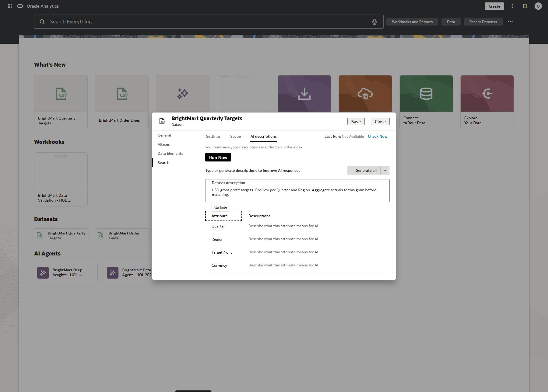
Task: Click the search magnifier icon
Action: pos(42,22)
